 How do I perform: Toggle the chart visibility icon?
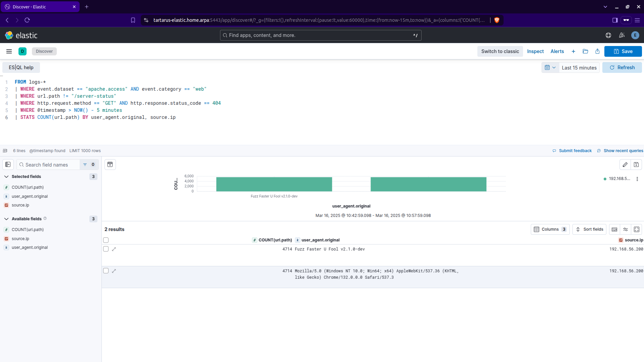(110, 165)
